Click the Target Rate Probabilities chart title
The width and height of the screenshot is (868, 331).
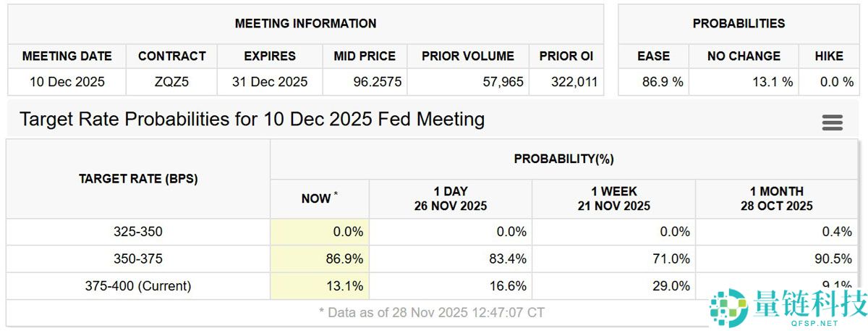click(252, 120)
